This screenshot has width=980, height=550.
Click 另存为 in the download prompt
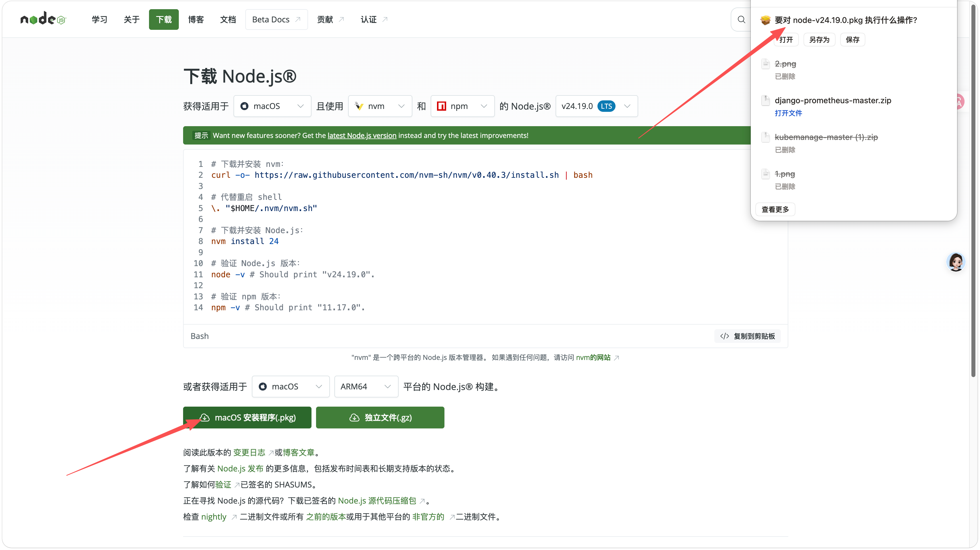click(819, 40)
